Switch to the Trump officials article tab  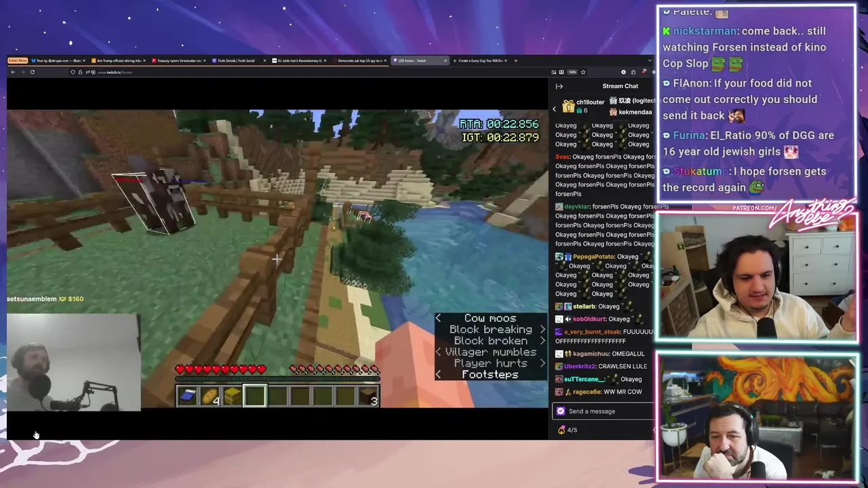coord(119,60)
